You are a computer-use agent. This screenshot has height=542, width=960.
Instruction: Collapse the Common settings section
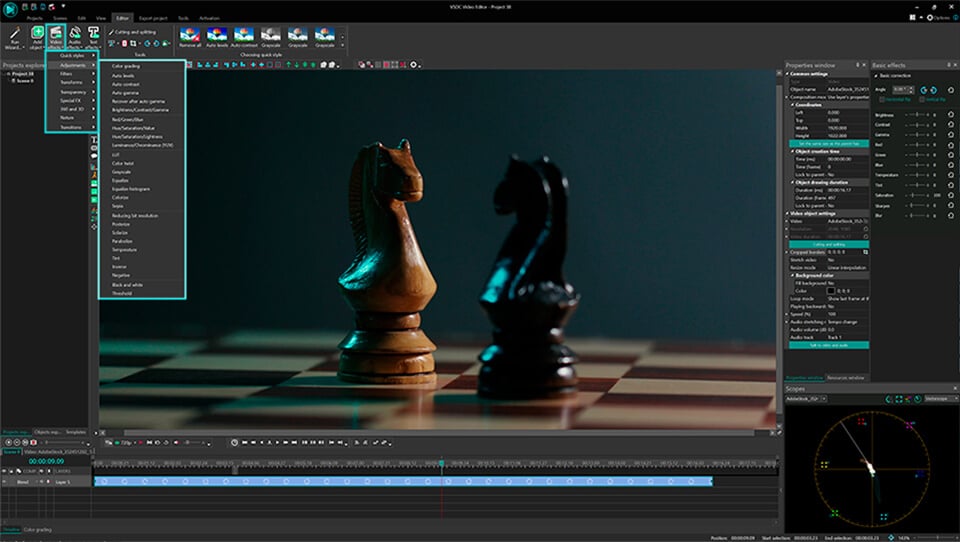point(788,73)
